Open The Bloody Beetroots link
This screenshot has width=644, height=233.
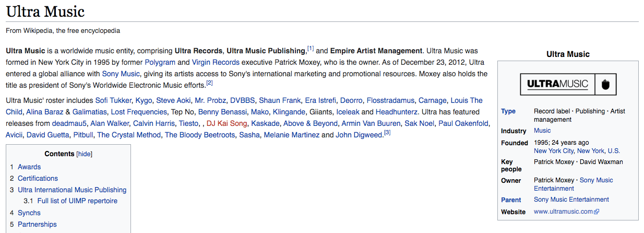(x=200, y=135)
